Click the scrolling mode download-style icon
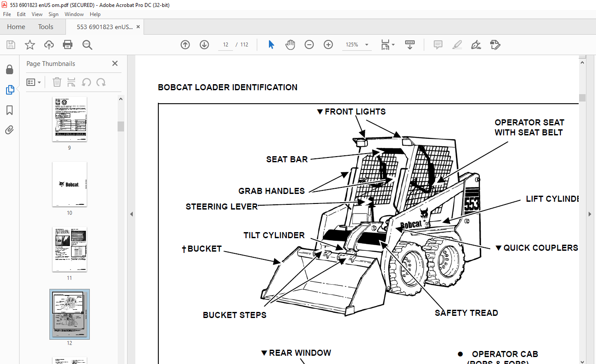The image size is (596, 364). pyautogui.click(x=410, y=45)
